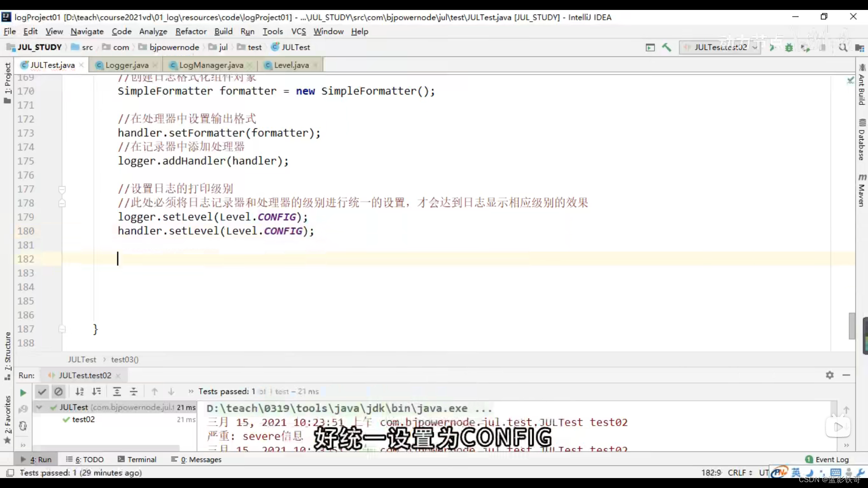
Task: Start debugging with the green bug icon
Action: (789, 47)
